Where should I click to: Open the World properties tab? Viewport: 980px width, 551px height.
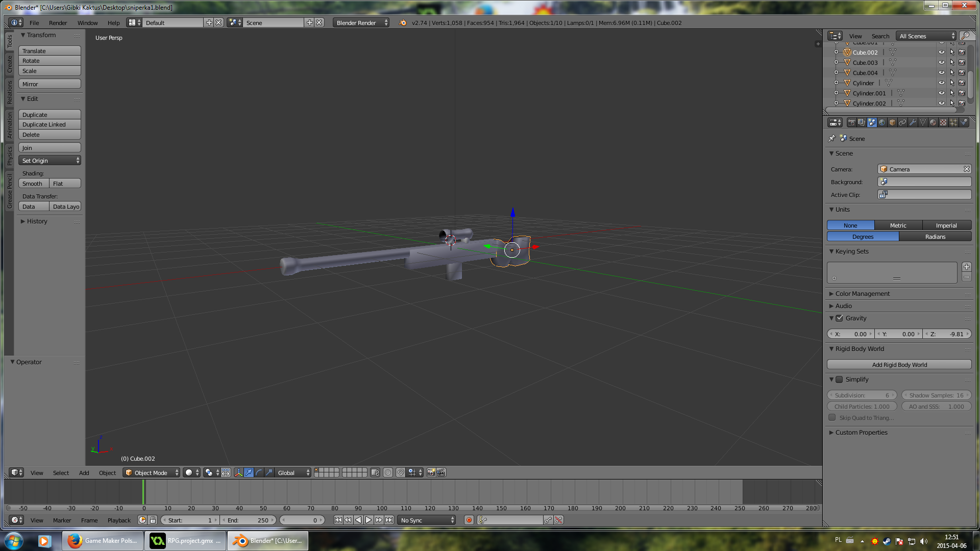coord(882,122)
